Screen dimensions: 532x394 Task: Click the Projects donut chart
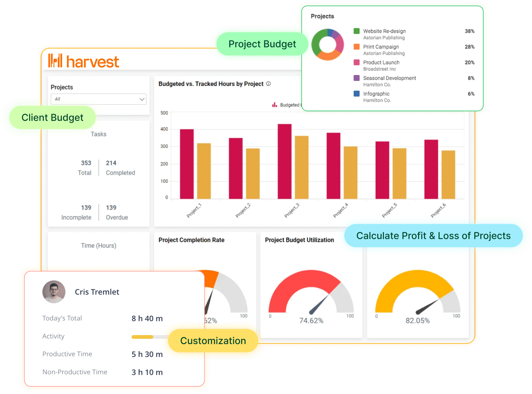(x=328, y=44)
